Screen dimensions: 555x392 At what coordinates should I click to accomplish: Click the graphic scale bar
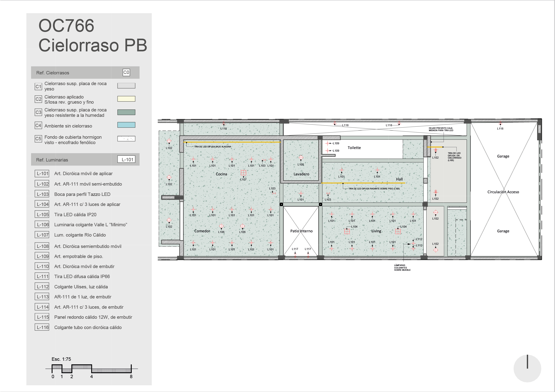[x=92, y=369]
